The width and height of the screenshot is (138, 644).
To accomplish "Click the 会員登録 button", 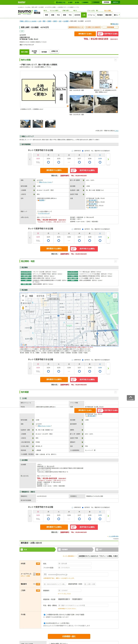I will click(106, 2).
